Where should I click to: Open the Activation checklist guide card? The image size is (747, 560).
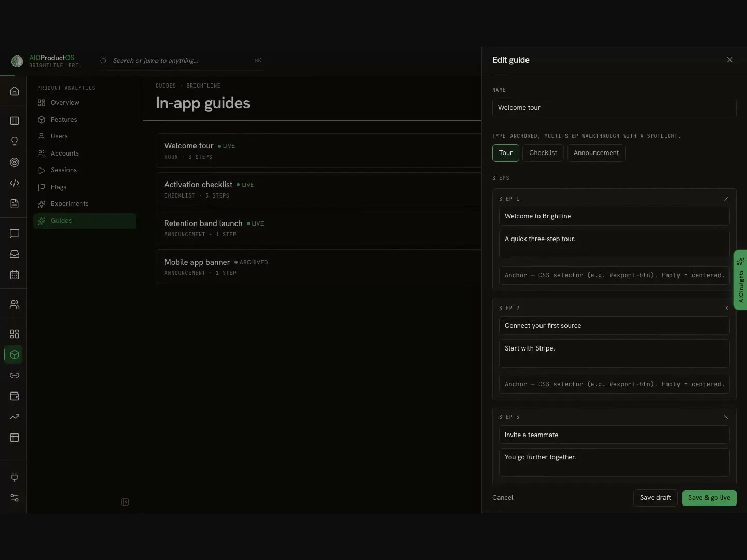[319, 189]
